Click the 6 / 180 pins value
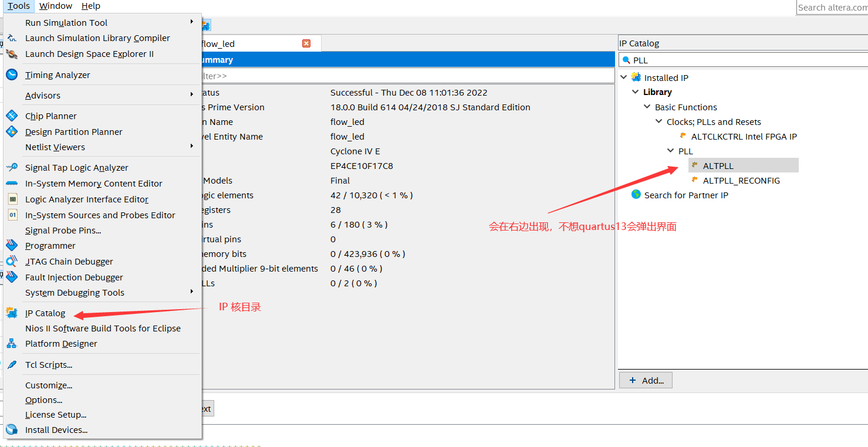This screenshot has height=447, width=868. (359, 225)
